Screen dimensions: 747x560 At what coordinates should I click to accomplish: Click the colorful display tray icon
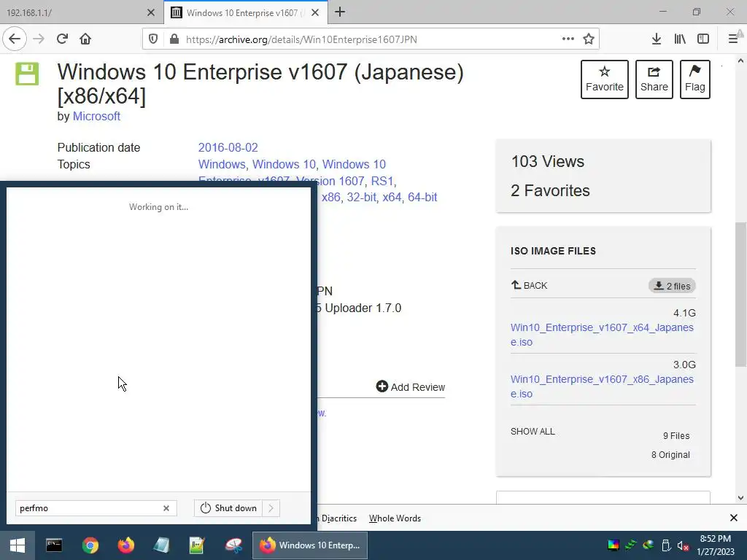(613, 545)
